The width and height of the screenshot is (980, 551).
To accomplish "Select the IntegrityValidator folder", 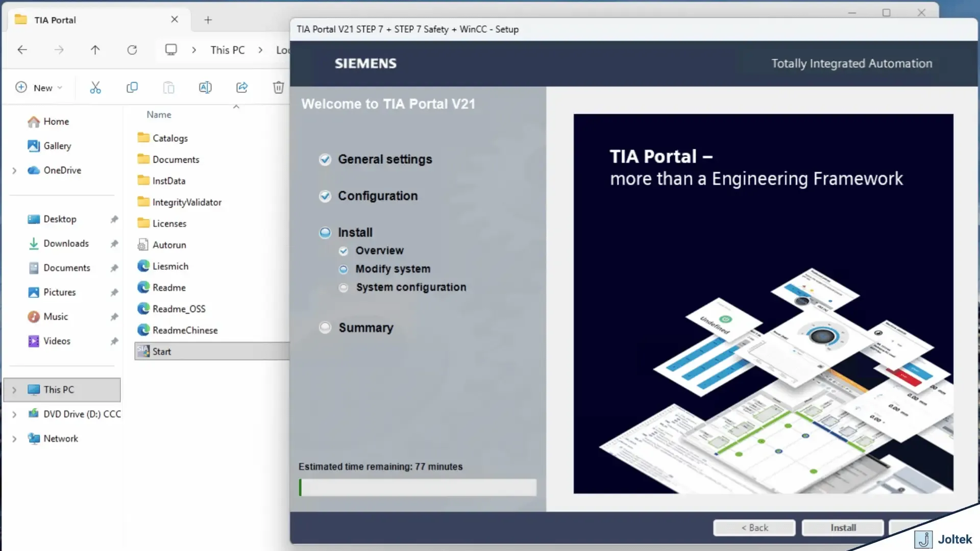I will point(180,203).
